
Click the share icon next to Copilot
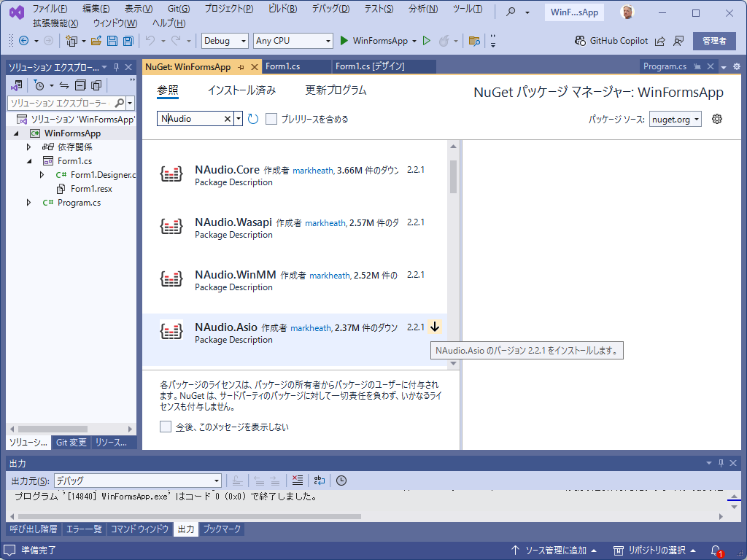(x=659, y=41)
